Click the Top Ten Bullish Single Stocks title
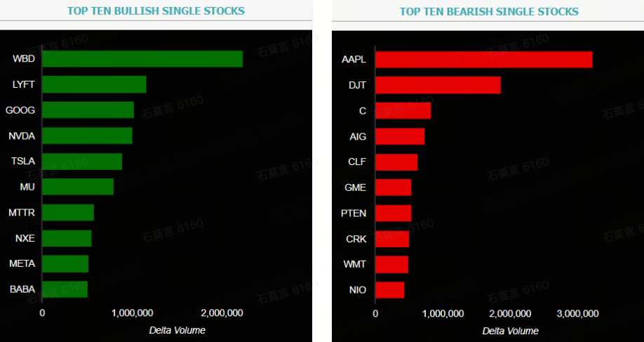 (156, 11)
